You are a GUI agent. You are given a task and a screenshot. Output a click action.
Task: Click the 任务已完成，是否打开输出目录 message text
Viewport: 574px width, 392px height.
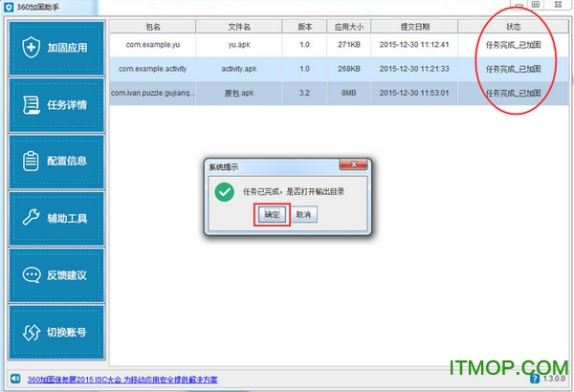(294, 192)
